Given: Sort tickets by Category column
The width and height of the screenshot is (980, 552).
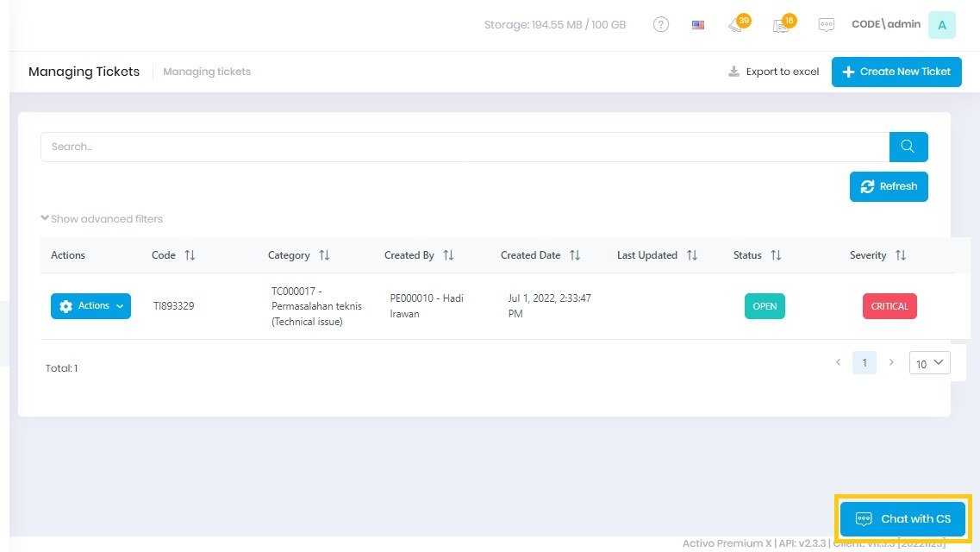Looking at the screenshot, I should click(x=324, y=255).
